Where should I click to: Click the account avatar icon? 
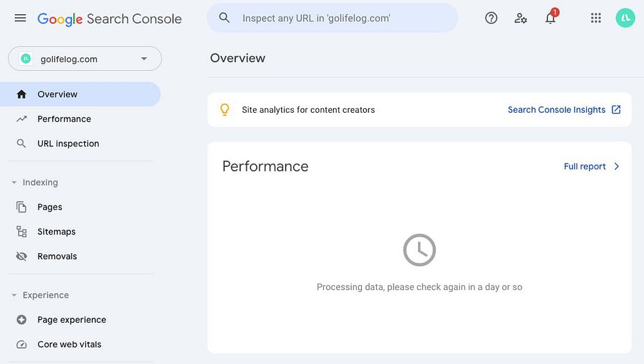click(625, 18)
